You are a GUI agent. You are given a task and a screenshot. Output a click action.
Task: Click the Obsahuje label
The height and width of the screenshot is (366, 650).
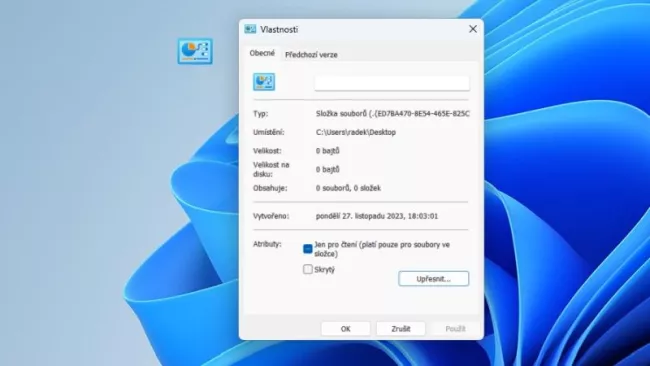pyautogui.click(x=270, y=188)
